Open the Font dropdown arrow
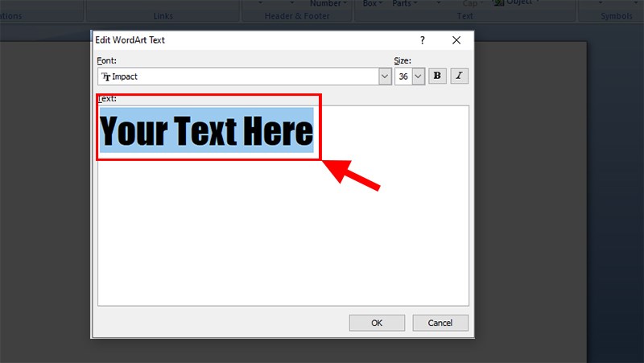The height and width of the screenshot is (363, 644). tap(385, 76)
